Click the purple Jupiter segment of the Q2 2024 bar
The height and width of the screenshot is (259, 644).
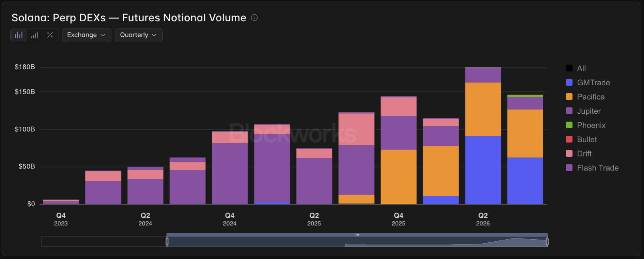pyautogui.click(x=145, y=191)
